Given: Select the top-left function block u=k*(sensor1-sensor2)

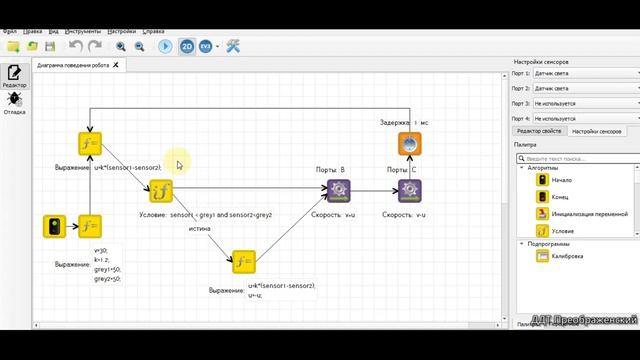Looking at the screenshot, I should [90, 144].
